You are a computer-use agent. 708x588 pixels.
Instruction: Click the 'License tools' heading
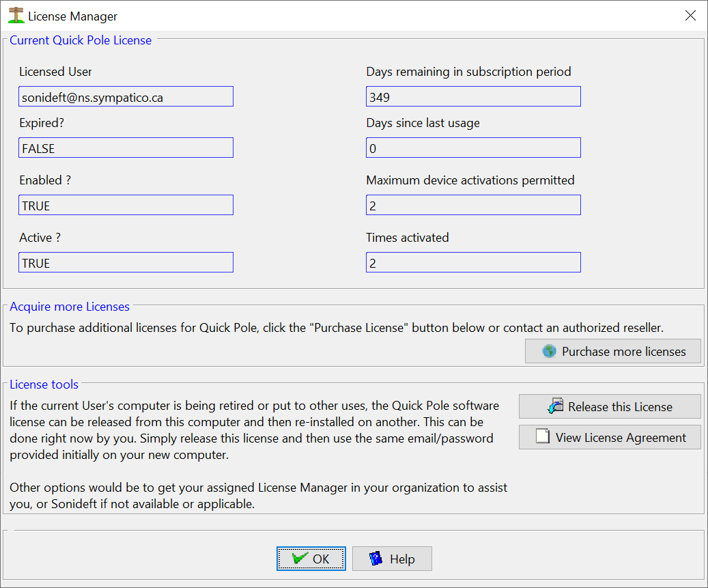pos(44,384)
